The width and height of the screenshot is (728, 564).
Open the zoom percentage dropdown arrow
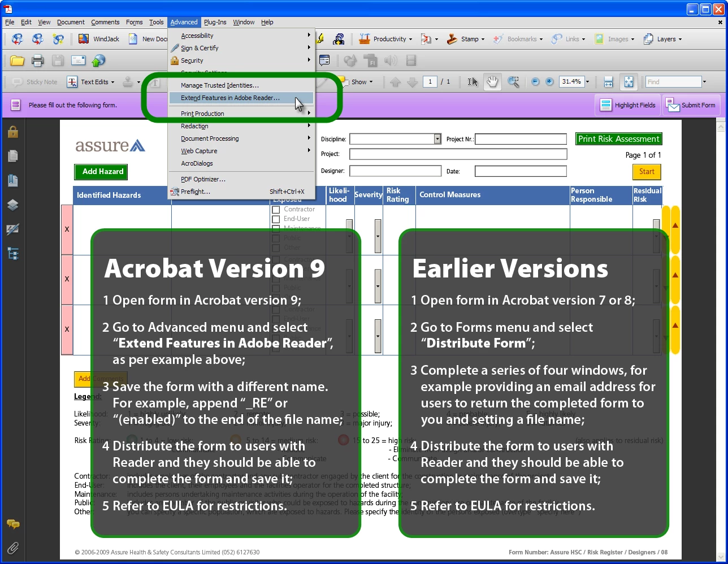click(587, 82)
